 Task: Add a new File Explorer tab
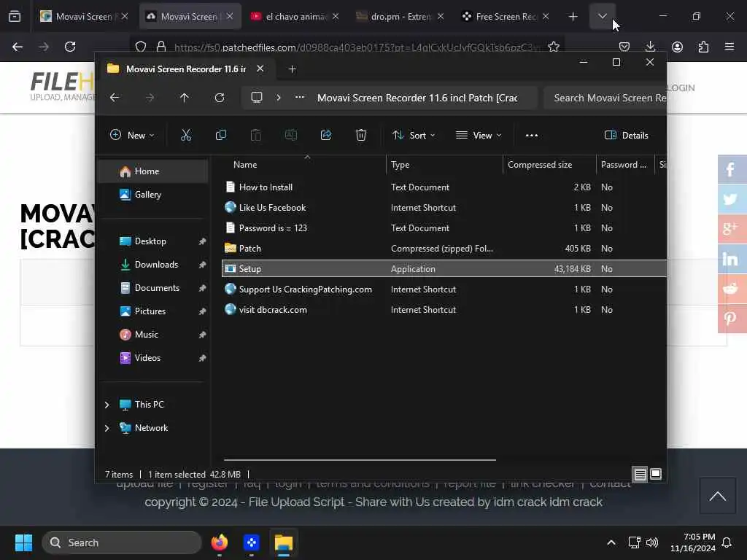click(x=292, y=69)
